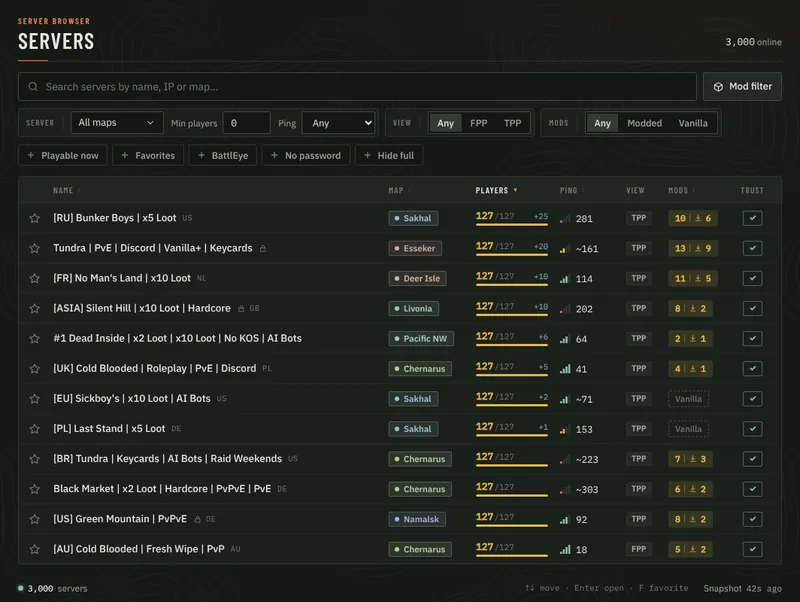Click the Esseker map tag
The width and height of the screenshot is (800, 602).
pyautogui.click(x=415, y=248)
